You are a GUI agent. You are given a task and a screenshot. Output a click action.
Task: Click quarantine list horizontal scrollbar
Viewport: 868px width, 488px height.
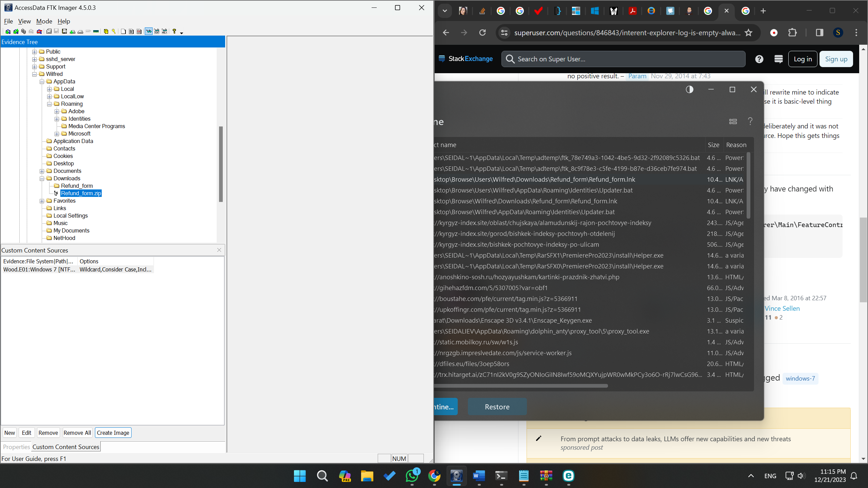pyautogui.click(x=521, y=386)
